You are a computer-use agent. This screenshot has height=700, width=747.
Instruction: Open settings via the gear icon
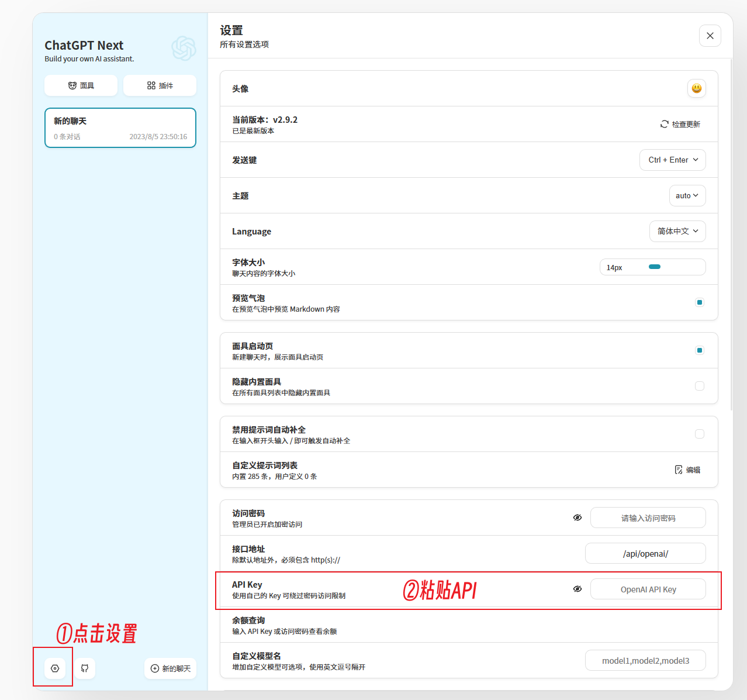pyautogui.click(x=55, y=668)
